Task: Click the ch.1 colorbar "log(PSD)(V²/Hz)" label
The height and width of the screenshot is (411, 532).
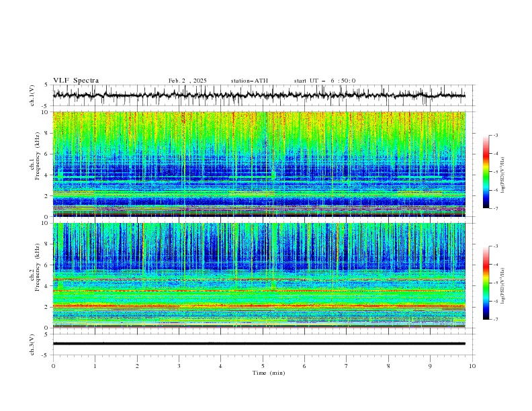Action: 502,175
